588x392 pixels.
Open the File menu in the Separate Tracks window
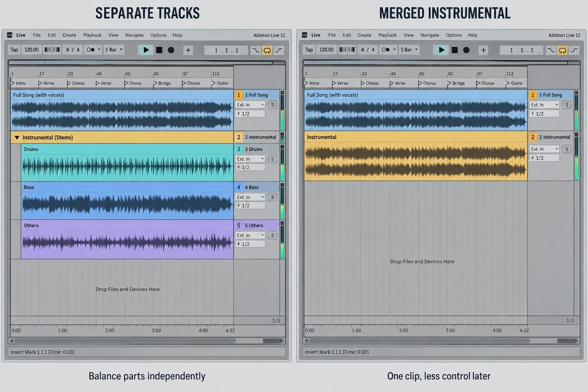coord(37,35)
